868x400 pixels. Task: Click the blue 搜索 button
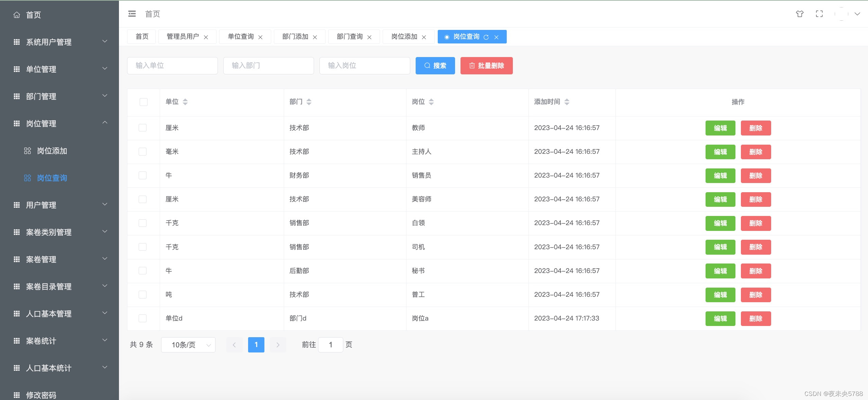click(435, 66)
